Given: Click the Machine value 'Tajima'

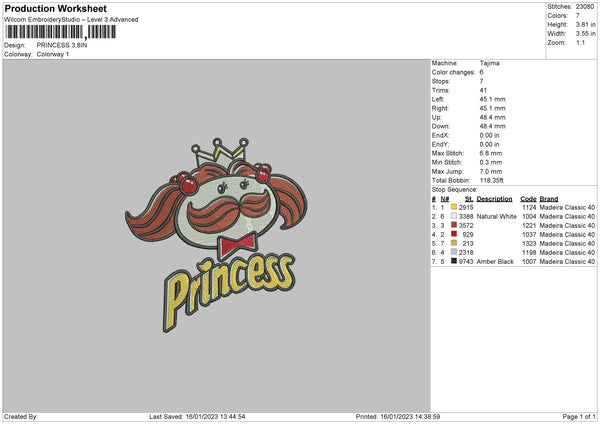Looking at the screenshot, I should coord(489,63).
